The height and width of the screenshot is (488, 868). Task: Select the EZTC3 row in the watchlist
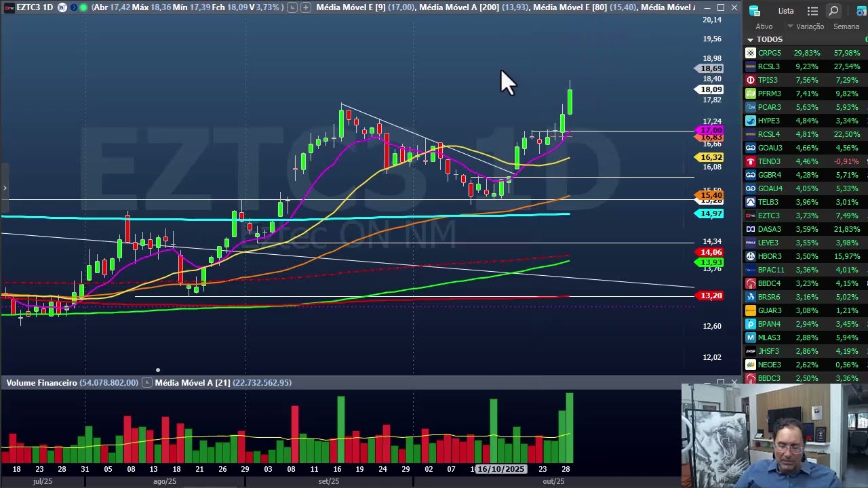click(x=805, y=216)
